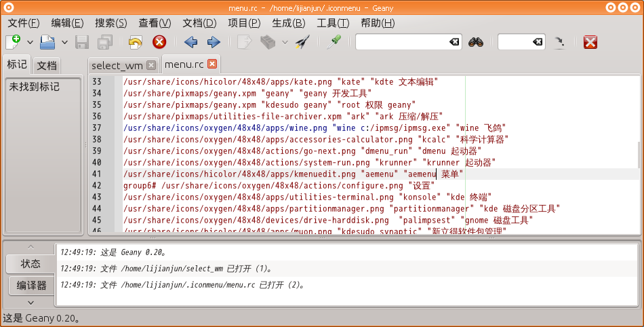Click the kcalc line 38 text

tap(316, 139)
